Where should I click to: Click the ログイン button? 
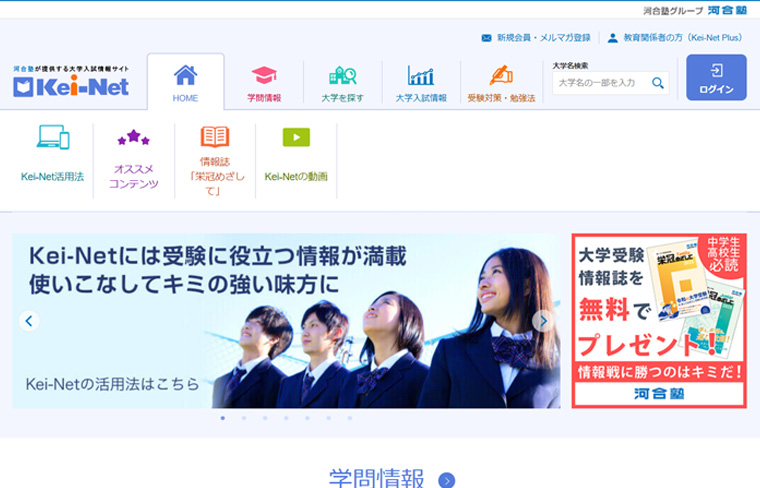point(716,78)
